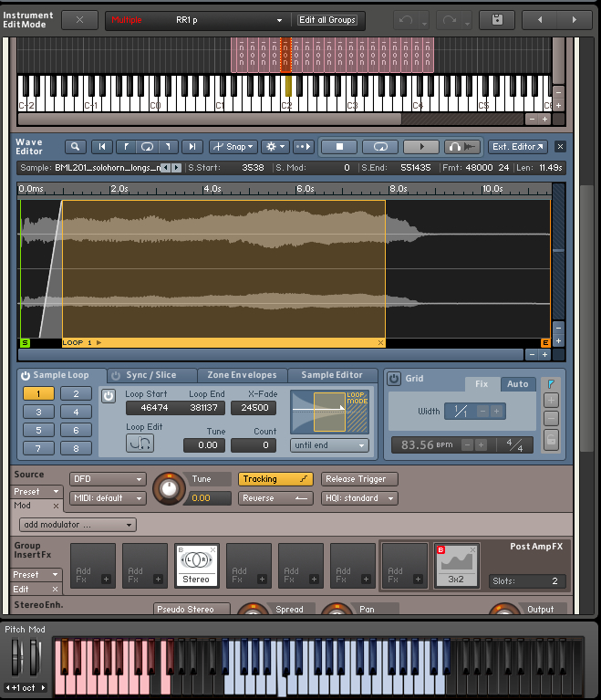Click Edit all Groups button
Viewport: 601px width, 700px height.
[x=327, y=20]
